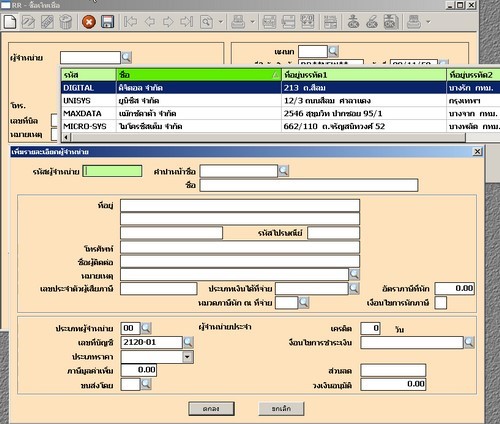This screenshot has width=500, height=424.
Task: Click the ยกเลิก cancel button
Action: [281, 409]
